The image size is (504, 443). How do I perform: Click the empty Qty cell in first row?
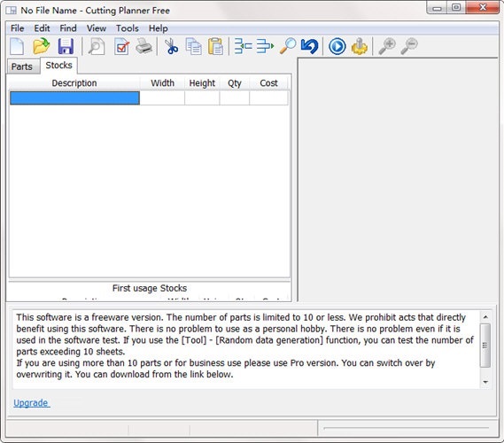(x=235, y=98)
